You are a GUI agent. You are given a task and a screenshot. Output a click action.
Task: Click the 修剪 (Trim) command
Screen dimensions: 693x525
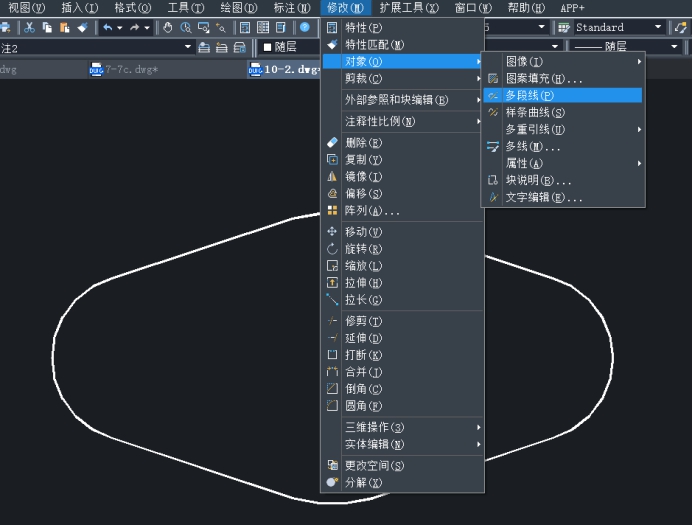tap(363, 321)
